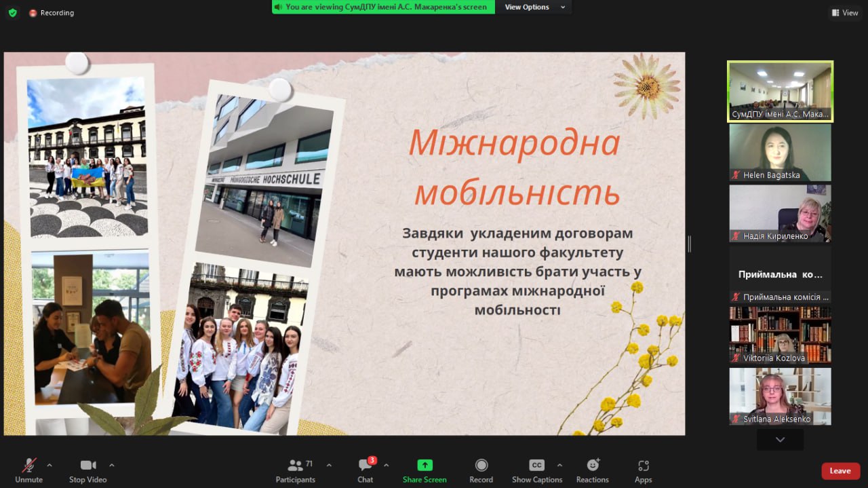Screen dimensions: 868x488
Task: Toggle Stop Video camera button
Action: (x=87, y=470)
